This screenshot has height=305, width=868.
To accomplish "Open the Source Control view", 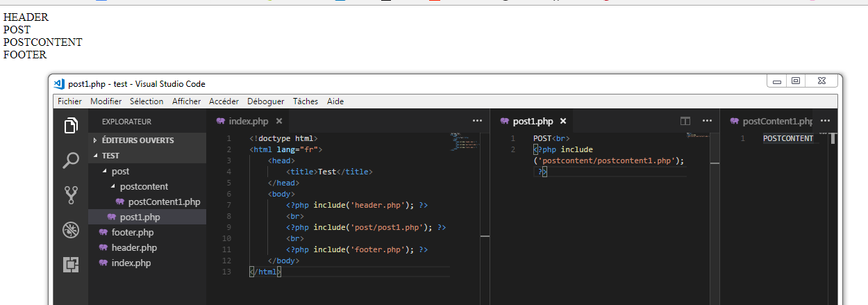I will click(71, 195).
